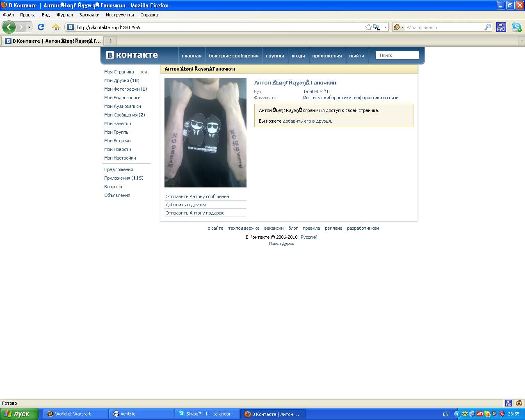Open the Инструменты menu
The height and width of the screenshot is (420, 525).
(120, 15)
